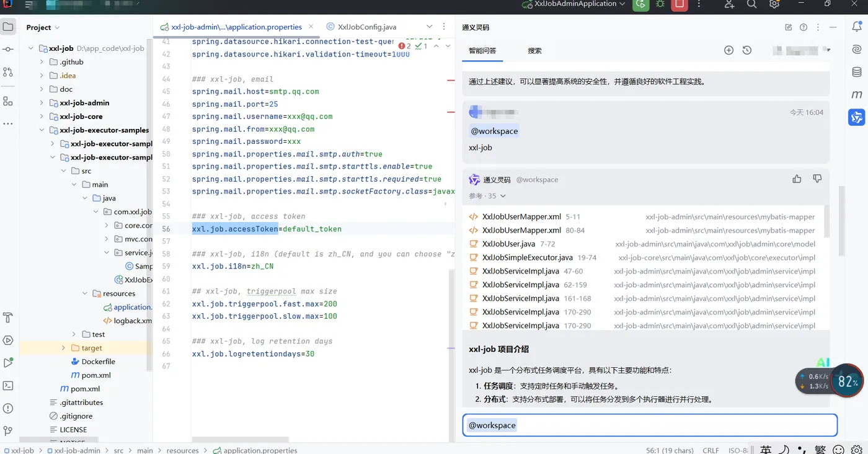868x454 pixels.
Task: Start a new chat with plus icon
Action: pos(729,50)
